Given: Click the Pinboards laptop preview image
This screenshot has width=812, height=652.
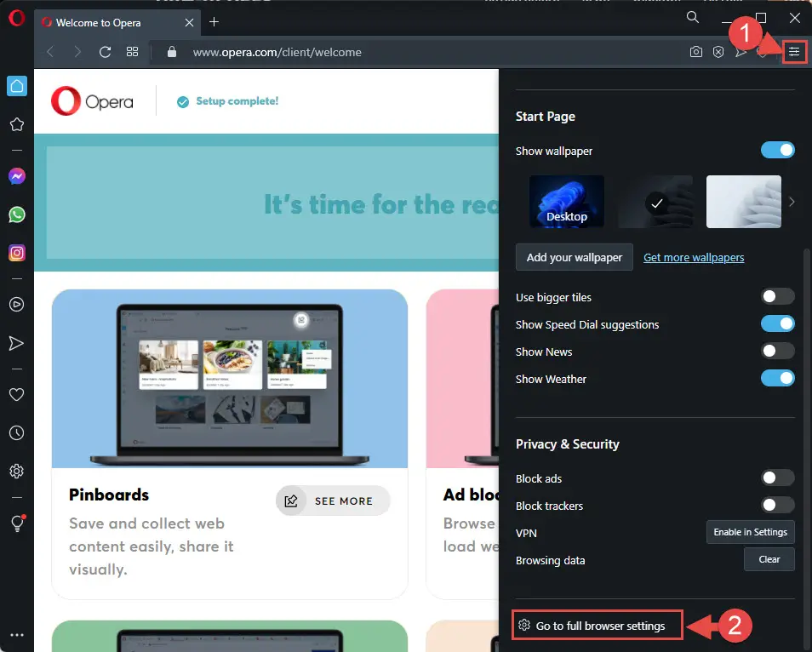Looking at the screenshot, I should 230,379.
